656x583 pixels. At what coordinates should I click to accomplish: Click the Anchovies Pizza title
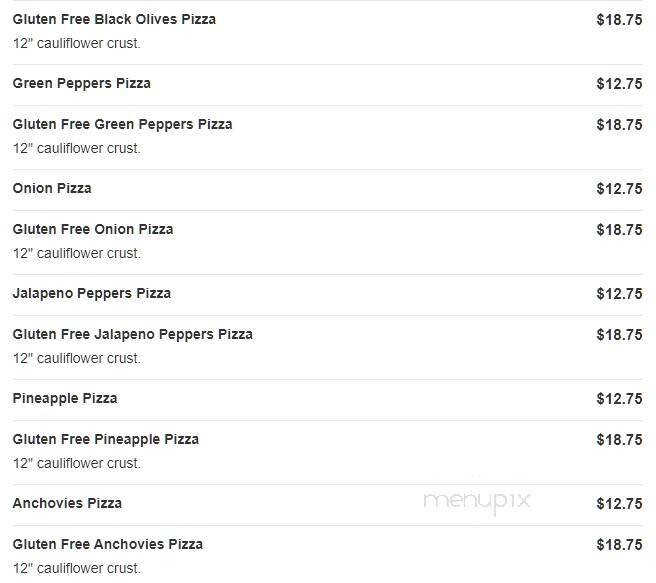[x=67, y=503]
